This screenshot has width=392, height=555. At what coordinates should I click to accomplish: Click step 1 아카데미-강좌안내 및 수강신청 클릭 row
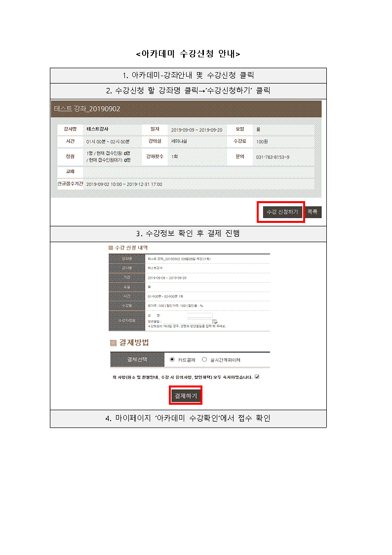(x=189, y=76)
